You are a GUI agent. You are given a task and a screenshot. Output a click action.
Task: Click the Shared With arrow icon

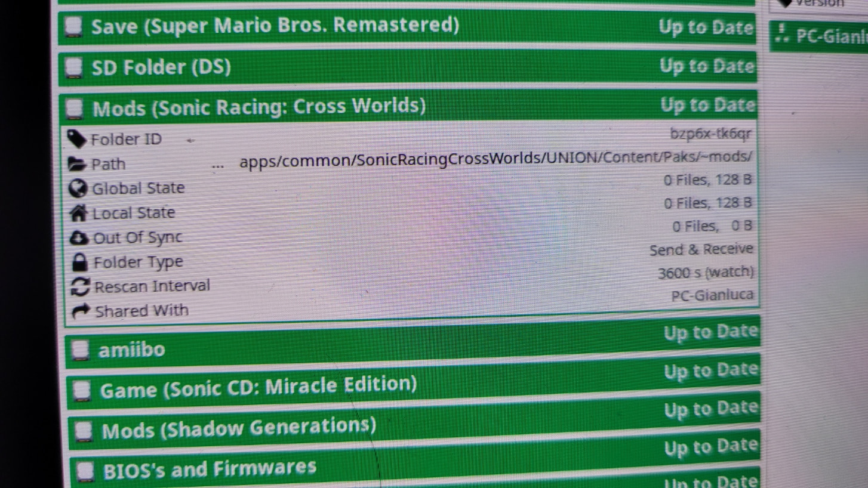click(81, 311)
